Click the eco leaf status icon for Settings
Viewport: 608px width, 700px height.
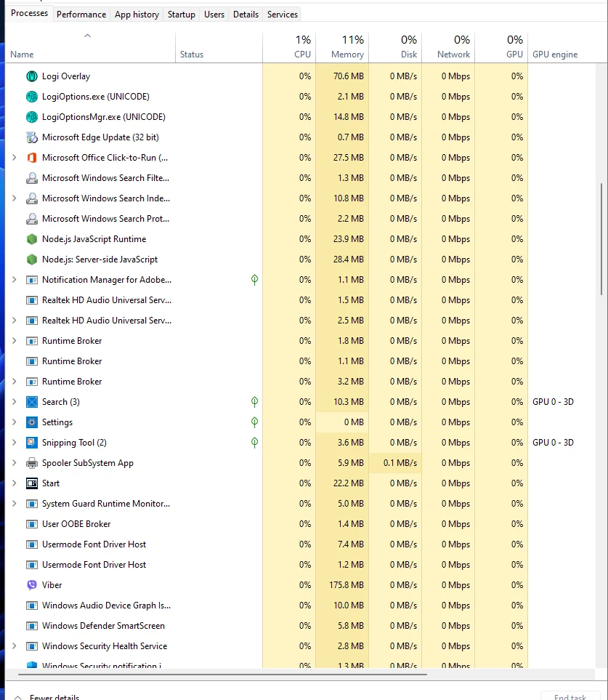(254, 422)
